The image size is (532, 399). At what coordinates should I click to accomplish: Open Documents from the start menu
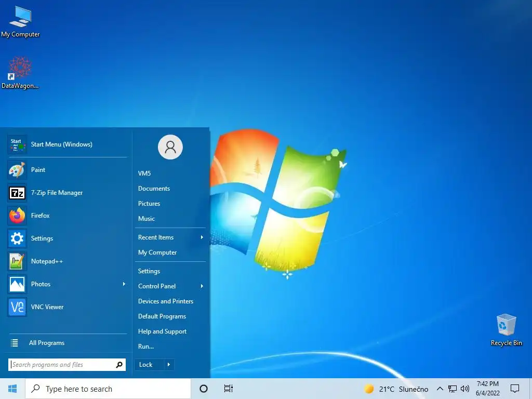[x=154, y=189]
